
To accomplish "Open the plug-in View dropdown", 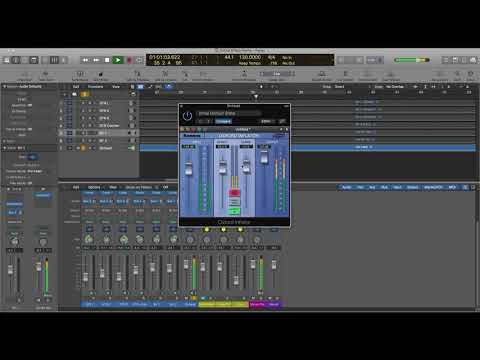I will coord(268,121).
